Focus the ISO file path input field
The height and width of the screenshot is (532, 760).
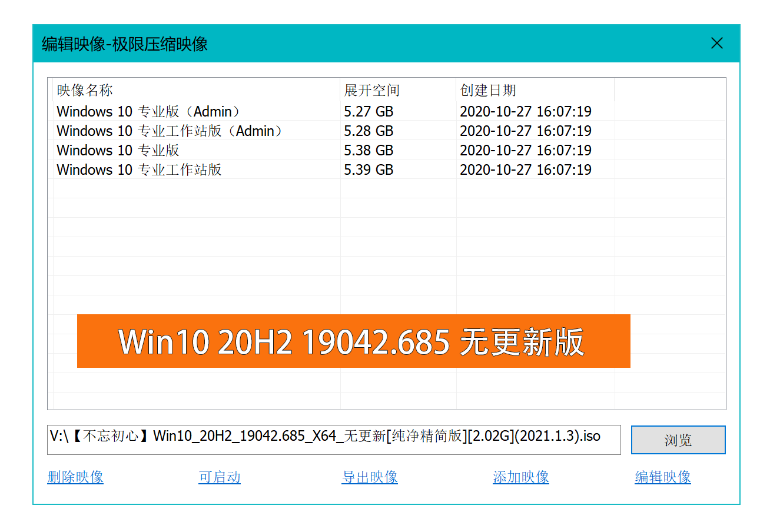click(333, 440)
